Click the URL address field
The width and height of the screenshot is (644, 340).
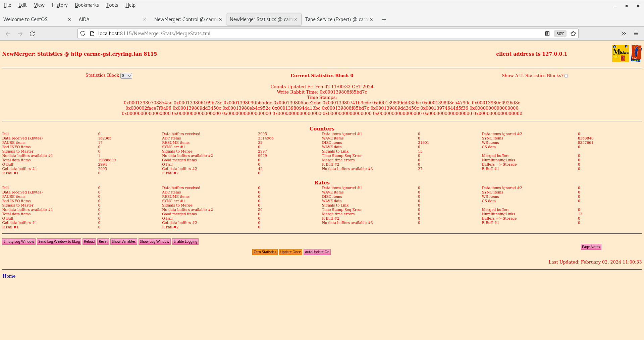[x=302, y=34]
